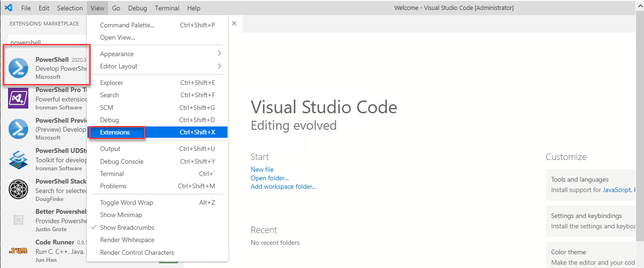The image size is (644, 268).
Task: Select the PowerShell Preview extension icon
Action: [x=18, y=129]
